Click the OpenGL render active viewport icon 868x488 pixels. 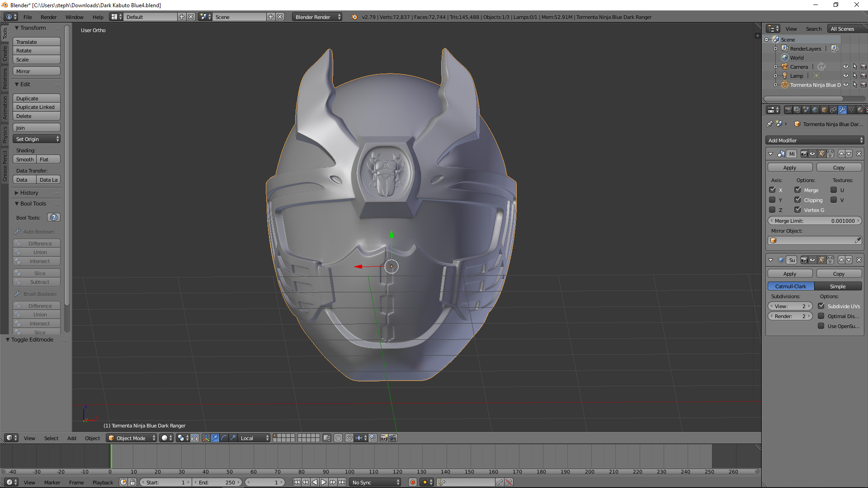[384, 438]
